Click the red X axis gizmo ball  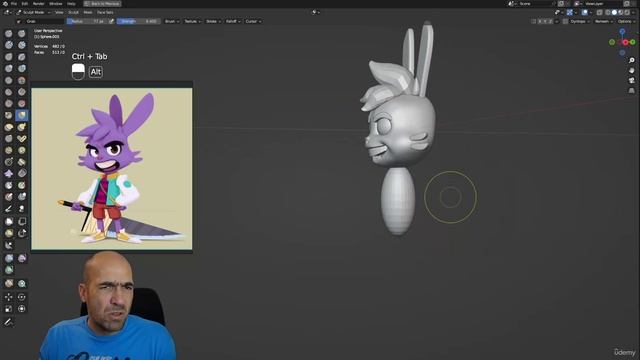[625, 42]
